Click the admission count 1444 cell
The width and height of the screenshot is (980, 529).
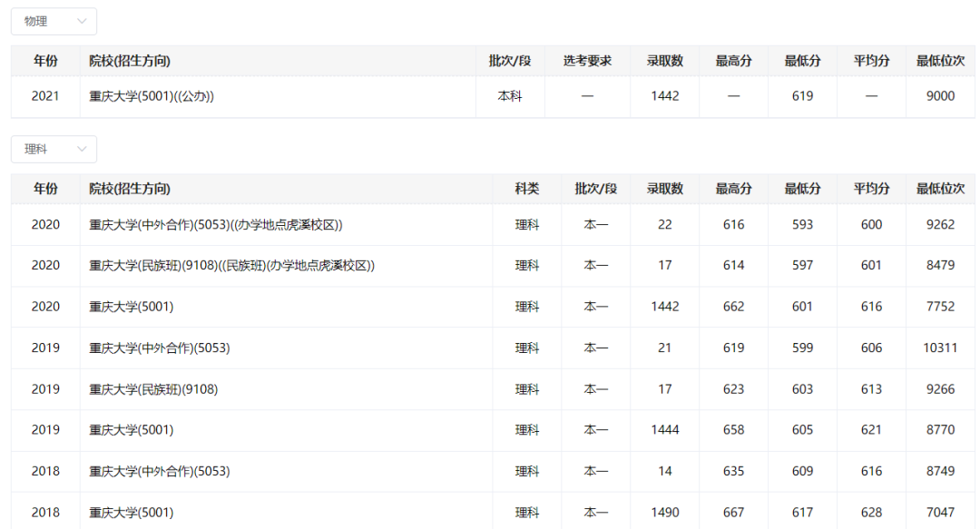point(665,430)
